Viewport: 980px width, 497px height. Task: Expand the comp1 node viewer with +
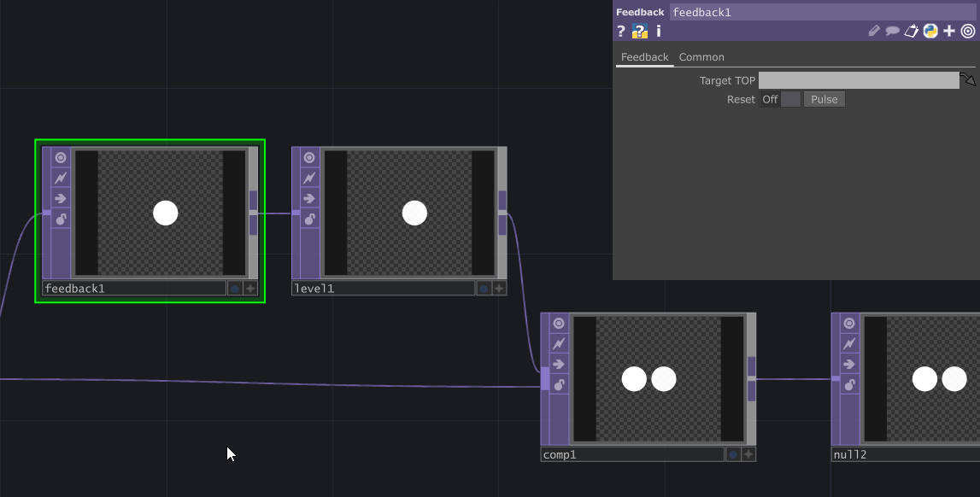[x=747, y=454]
